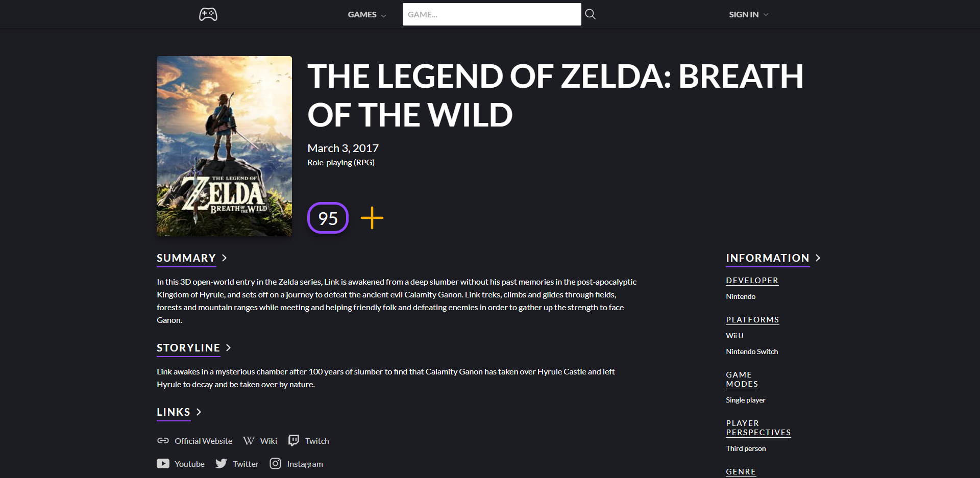Click the gamepad logo in the header
The image size is (980, 478).
208,14
